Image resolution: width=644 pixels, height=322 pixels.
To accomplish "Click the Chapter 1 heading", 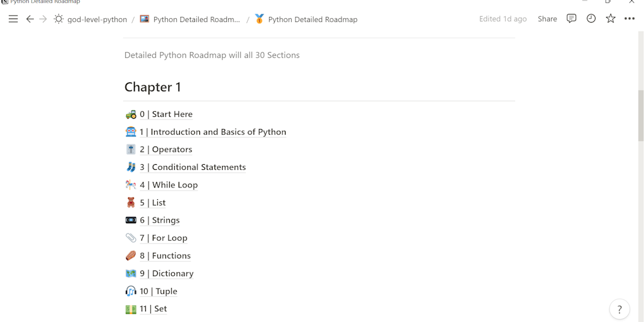I will click(152, 87).
